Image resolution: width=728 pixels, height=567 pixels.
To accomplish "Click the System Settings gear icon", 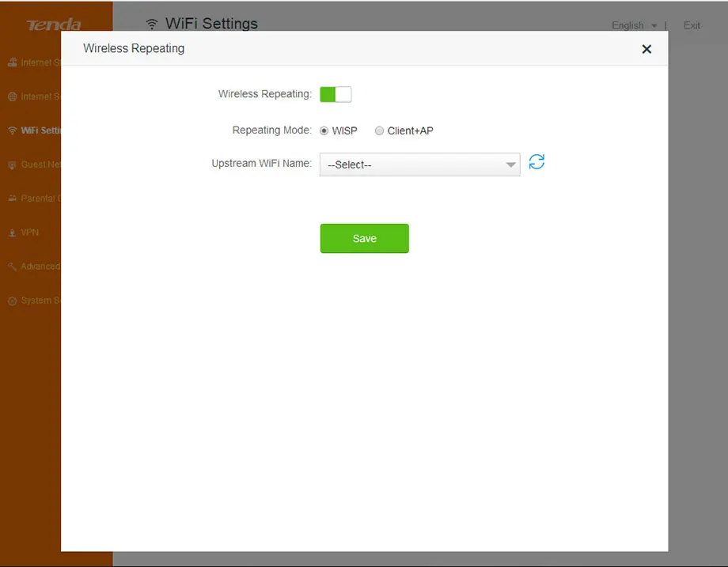I will click(13, 301).
